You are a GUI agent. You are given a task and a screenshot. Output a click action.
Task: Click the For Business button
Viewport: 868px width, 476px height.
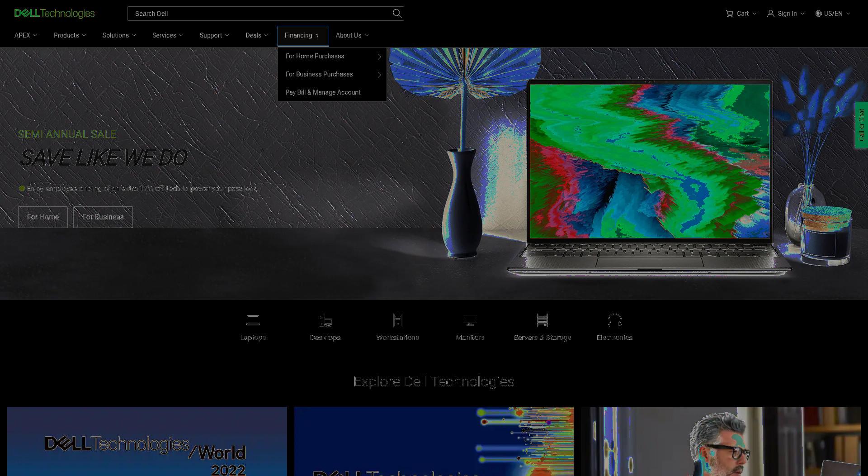pyautogui.click(x=103, y=217)
